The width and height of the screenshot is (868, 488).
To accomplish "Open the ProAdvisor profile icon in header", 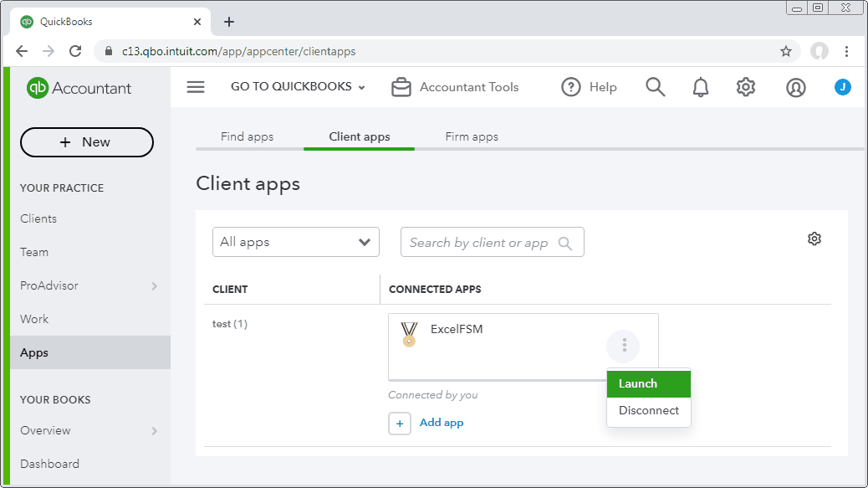I will [796, 88].
